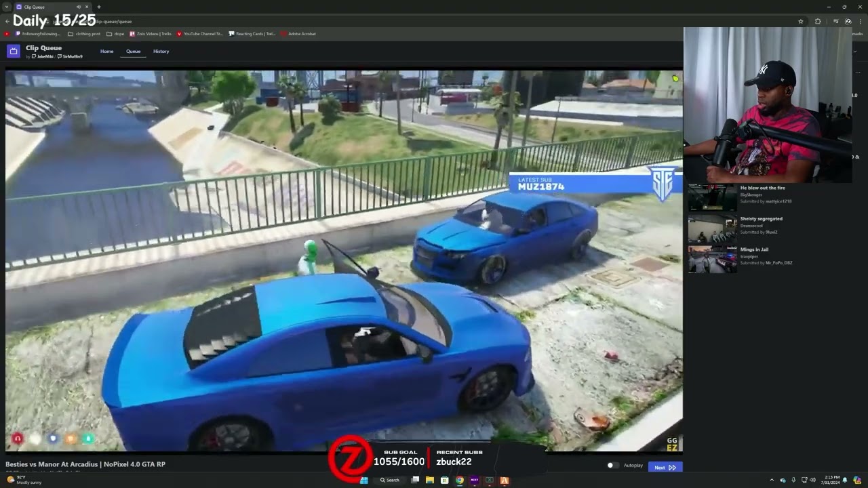Open the SirMuffin9 Twitch link
This screenshot has width=868, height=488.
(x=70, y=57)
